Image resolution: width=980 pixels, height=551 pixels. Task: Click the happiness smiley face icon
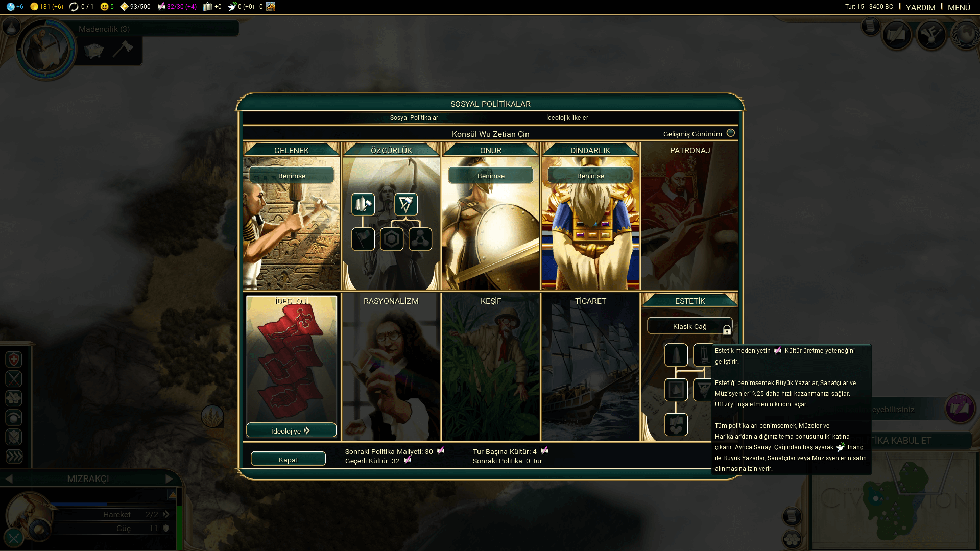105,7
